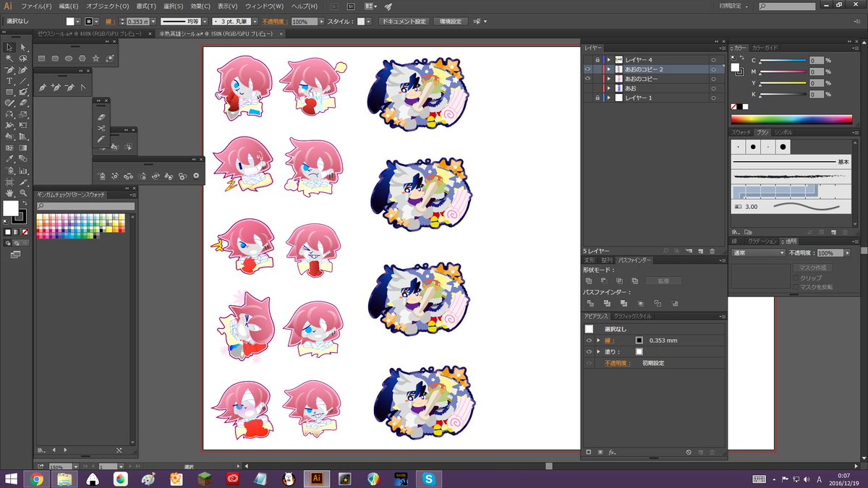Open brush libraries menu icon in Brushes panel
Viewport: 868px width, 488px height.
(736, 232)
